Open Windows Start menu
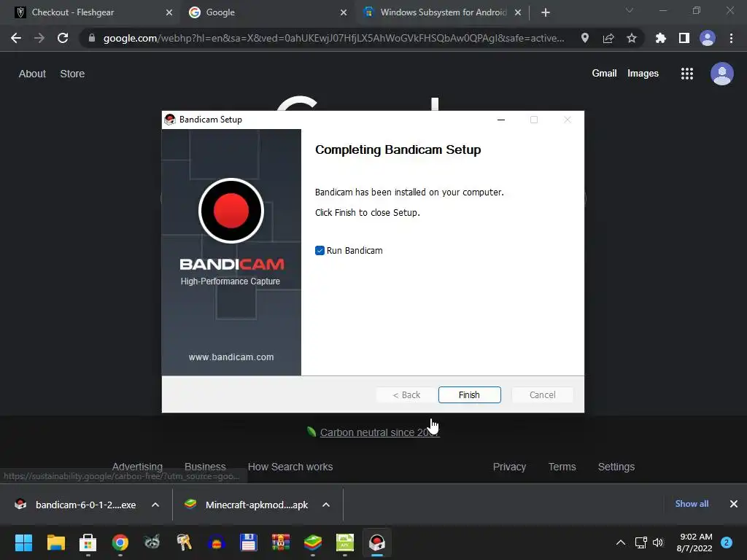Viewport: 747px width, 560px height. [x=23, y=542]
